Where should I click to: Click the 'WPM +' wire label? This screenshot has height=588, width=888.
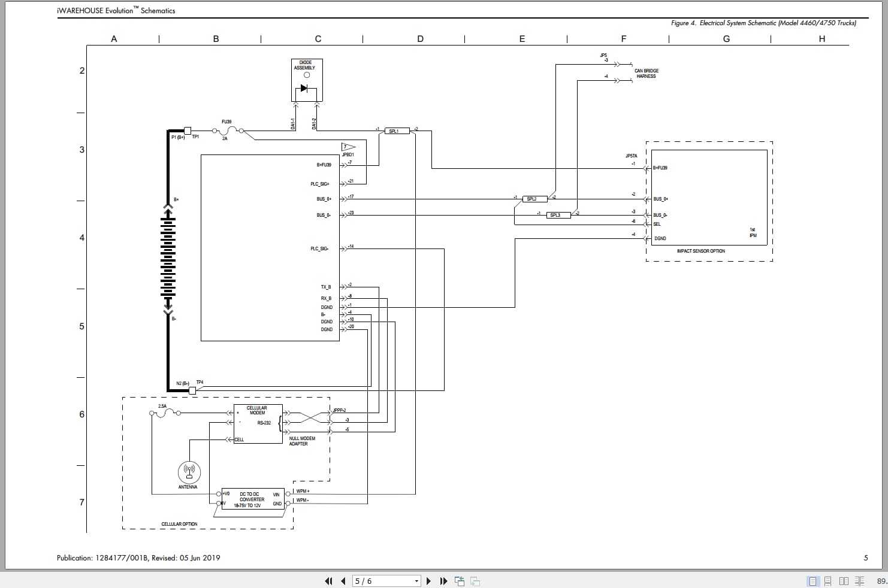coord(303,491)
